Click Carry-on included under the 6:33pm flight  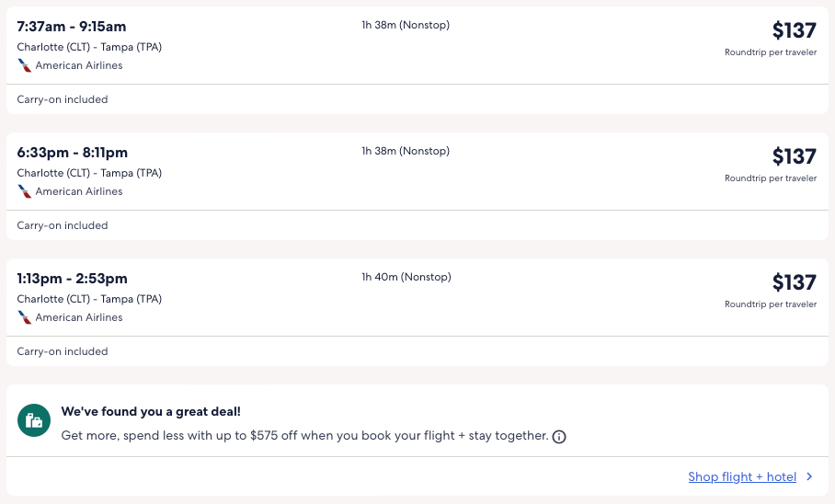point(63,225)
